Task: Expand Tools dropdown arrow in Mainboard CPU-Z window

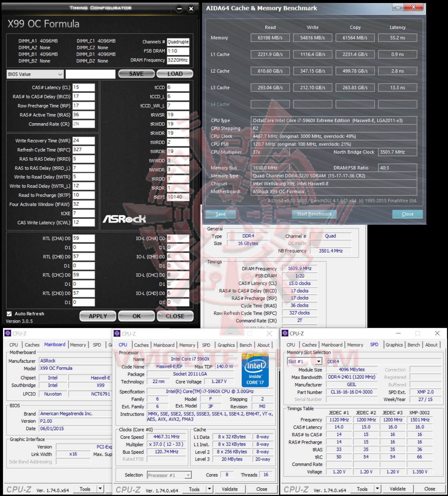Action: (x=100, y=489)
